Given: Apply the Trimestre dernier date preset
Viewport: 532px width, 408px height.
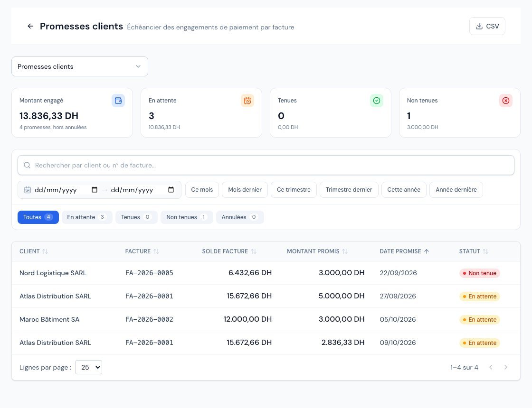Looking at the screenshot, I should tap(349, 190).
